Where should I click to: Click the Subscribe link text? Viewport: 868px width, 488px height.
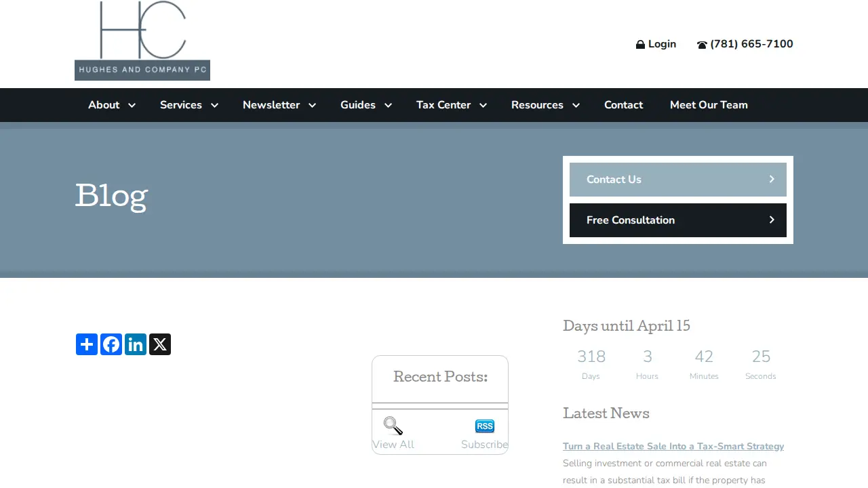click(x=485, y=445)
